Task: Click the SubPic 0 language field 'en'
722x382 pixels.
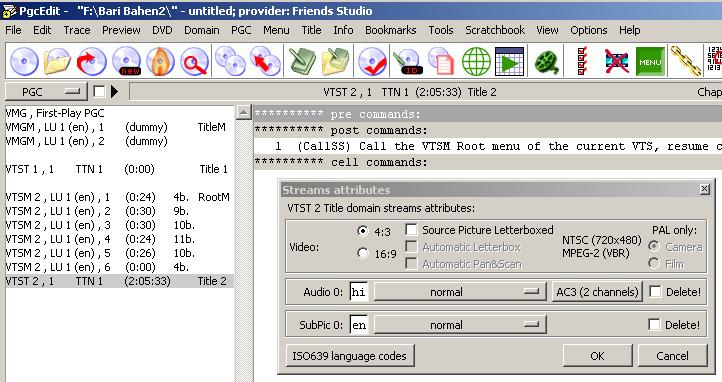Action: coord(358,325)
